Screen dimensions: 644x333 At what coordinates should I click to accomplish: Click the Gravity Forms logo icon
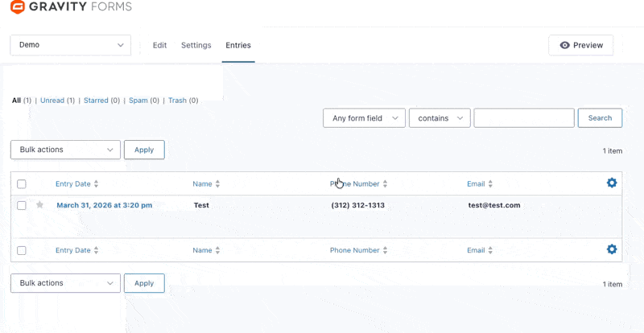(18, 6)
